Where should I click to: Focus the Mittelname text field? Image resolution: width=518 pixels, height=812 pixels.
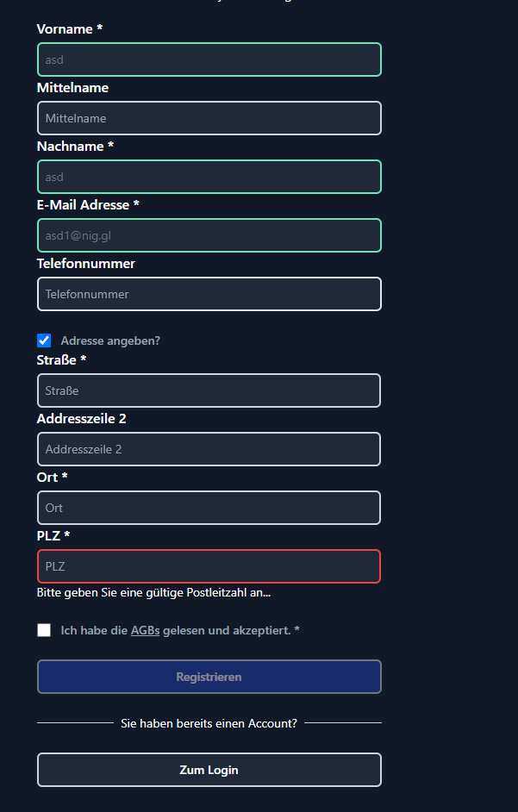pos(209,118)
